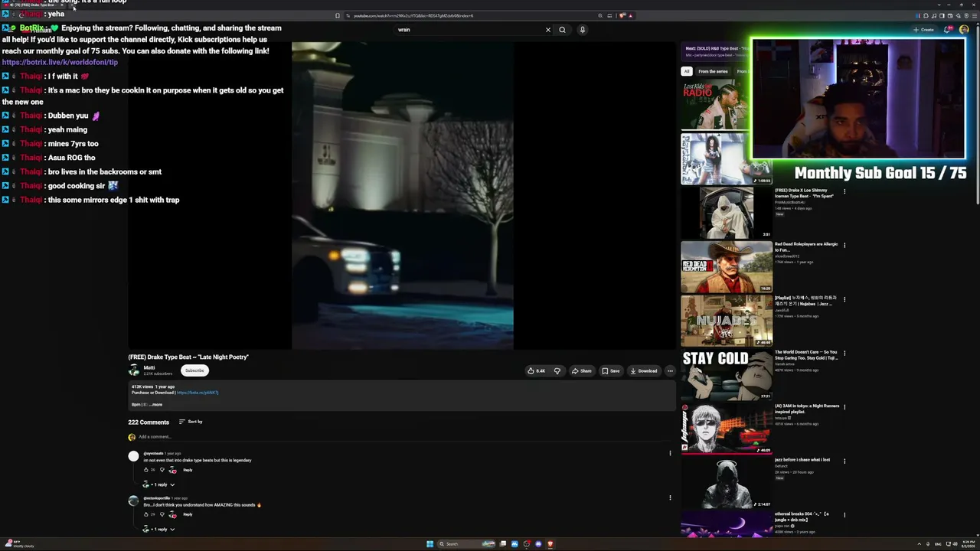This screenshot has height=551, width=980.
Task: Select the 'From the series' filter chip
Action: point(713,71)
